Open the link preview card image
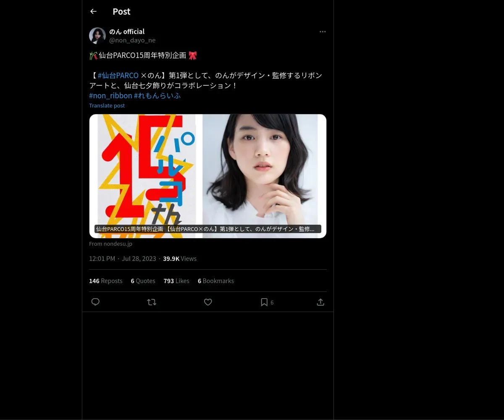504x420 pixels. [208, 176]
